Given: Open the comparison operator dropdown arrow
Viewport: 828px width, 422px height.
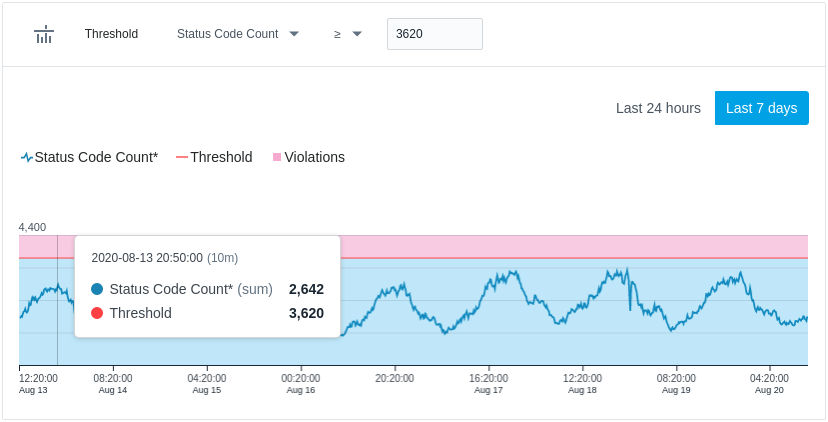Looking at the screenshot, I should pyautogui.click(x=357, y=34).
